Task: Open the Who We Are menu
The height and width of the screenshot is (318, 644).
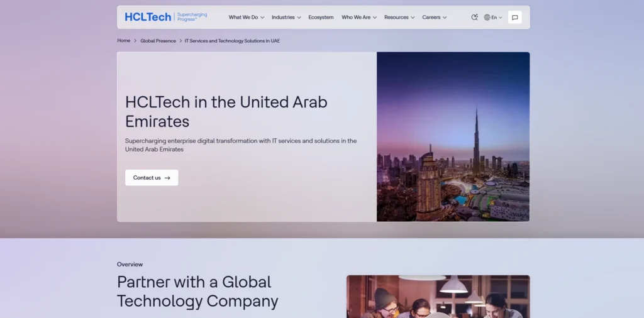Action: point(359,17)
